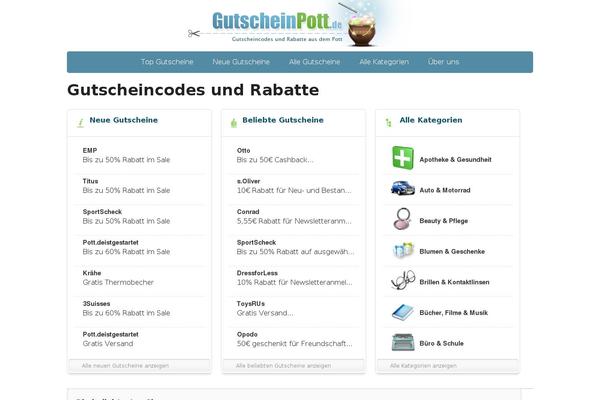Open the DressforLess newsletter offer

point(294,278)
